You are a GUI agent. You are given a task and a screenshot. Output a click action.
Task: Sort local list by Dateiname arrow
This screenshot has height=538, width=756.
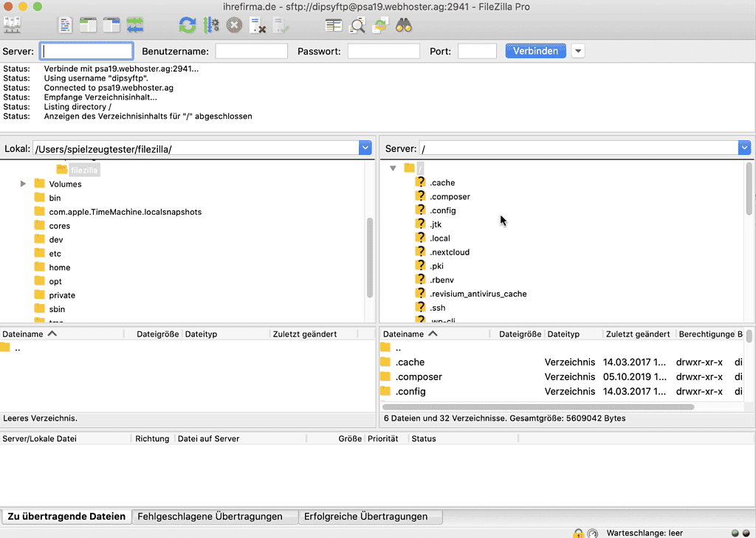tap(52, 334)
